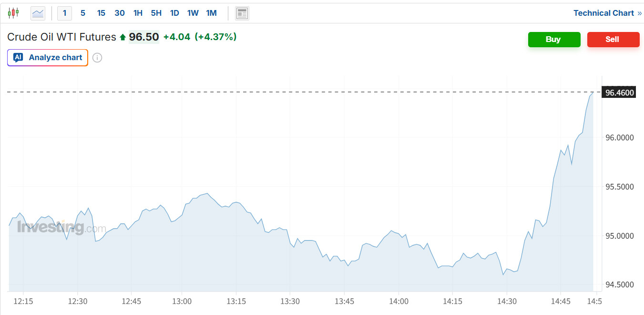Screen dimensions: 644x315
Task: Switch to the 1H timeframe
Action: 138,13
